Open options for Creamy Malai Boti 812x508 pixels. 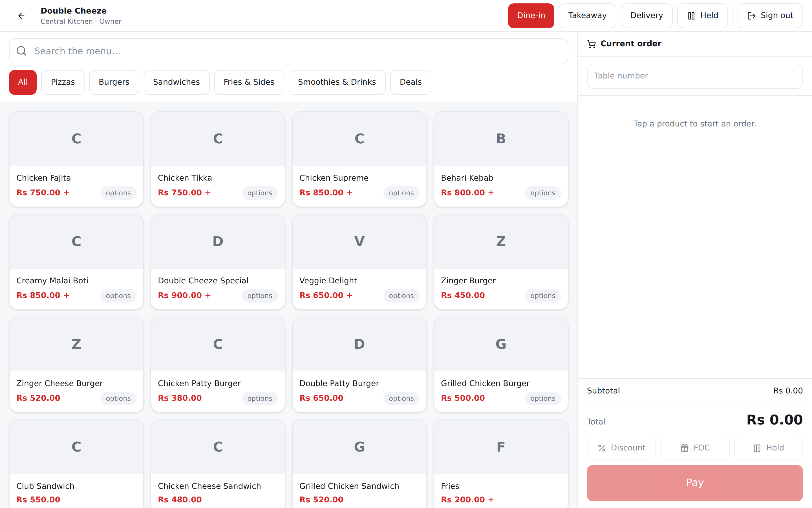pyautogui.click(x=118, y=296)
